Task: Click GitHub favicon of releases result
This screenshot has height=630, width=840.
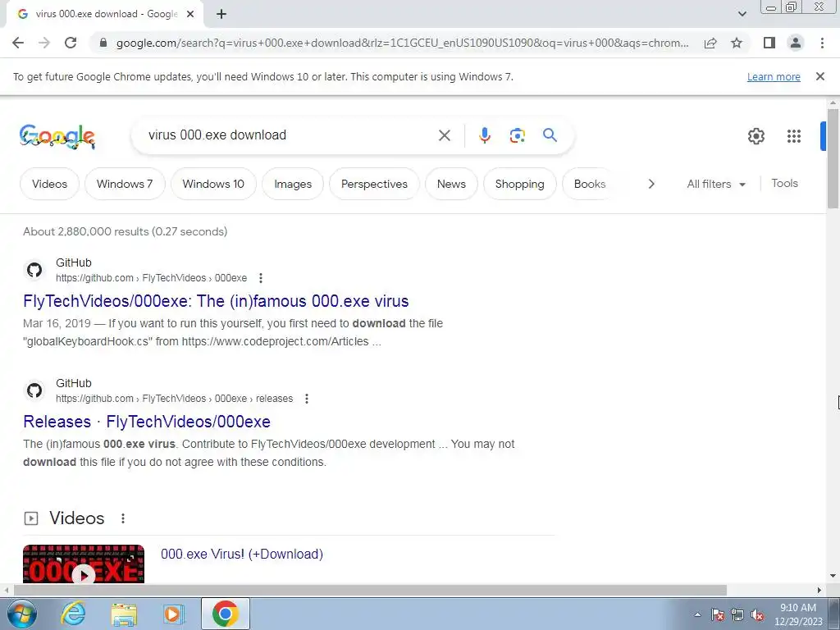Action: 34,390
